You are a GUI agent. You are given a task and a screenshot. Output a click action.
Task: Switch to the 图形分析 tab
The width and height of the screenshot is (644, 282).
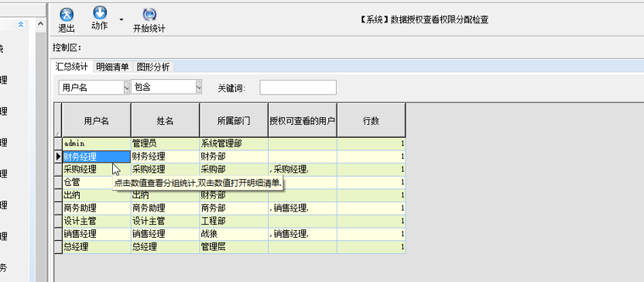click(x=153, y=67)
